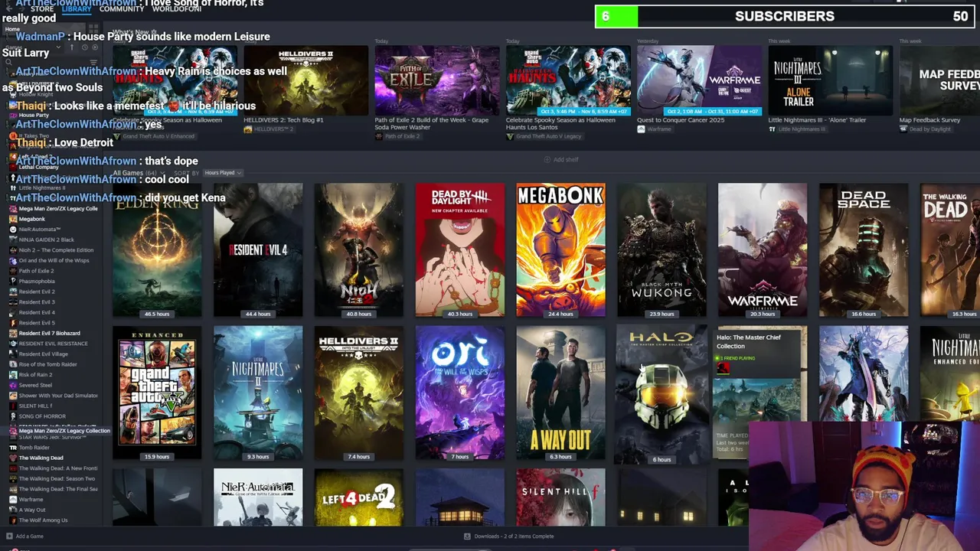The width and height of the screenshot is (980, 551).
Task: Select the Little Nightmares II game cover
Action: click(258, 393)
